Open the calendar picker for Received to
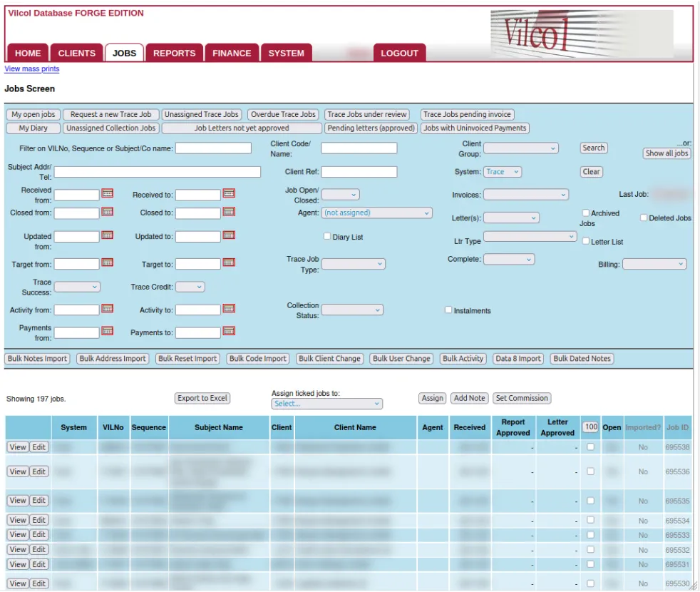Image resolution: width=700 pixels, height=592 pixels. pyautogui.click(x=230, y=193)
